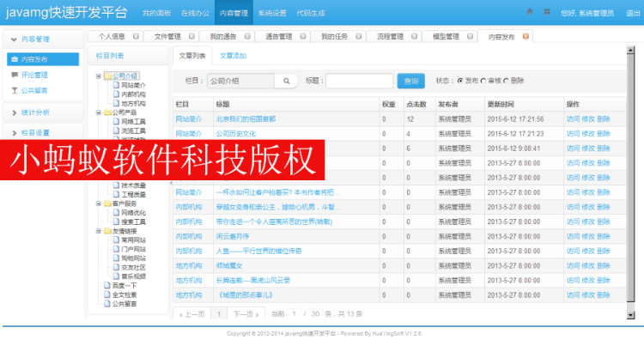The width and height of the screenshot is (644, 340).
Task: Open 系统设置 top menu
Action: click(x=272, y=13)
